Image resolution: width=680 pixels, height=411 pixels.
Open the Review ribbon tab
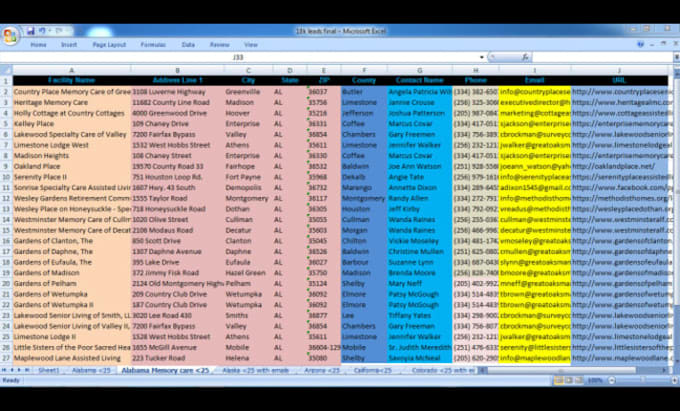pos(219,45)
